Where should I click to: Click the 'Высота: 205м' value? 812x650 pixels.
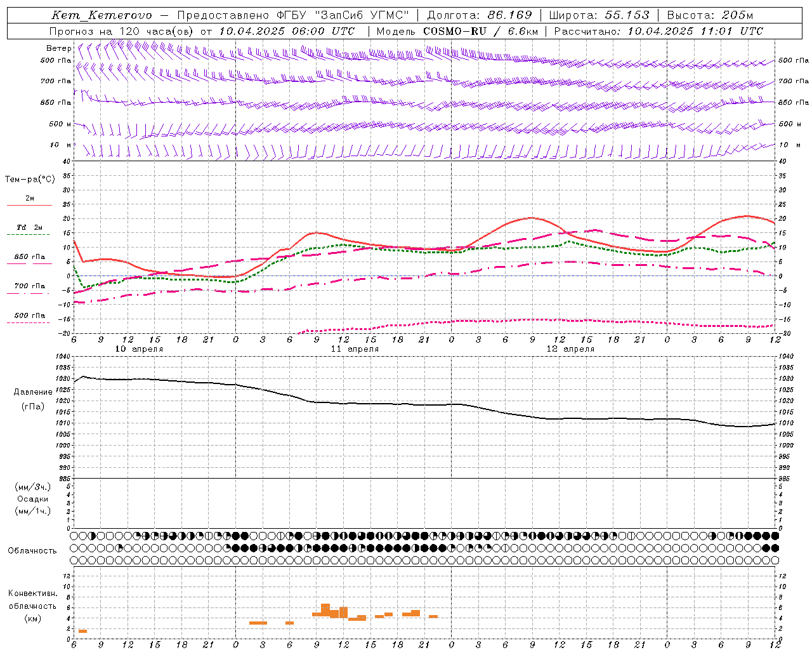tap(710, 15)
